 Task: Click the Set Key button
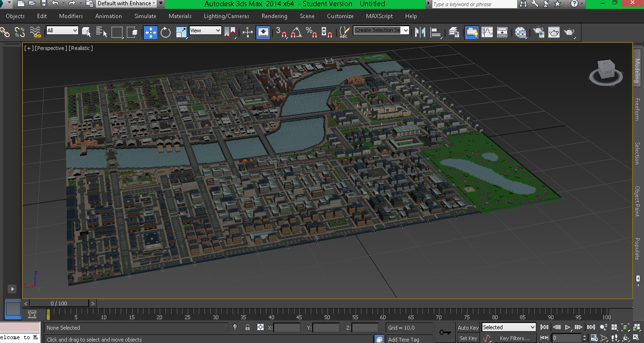468,338
